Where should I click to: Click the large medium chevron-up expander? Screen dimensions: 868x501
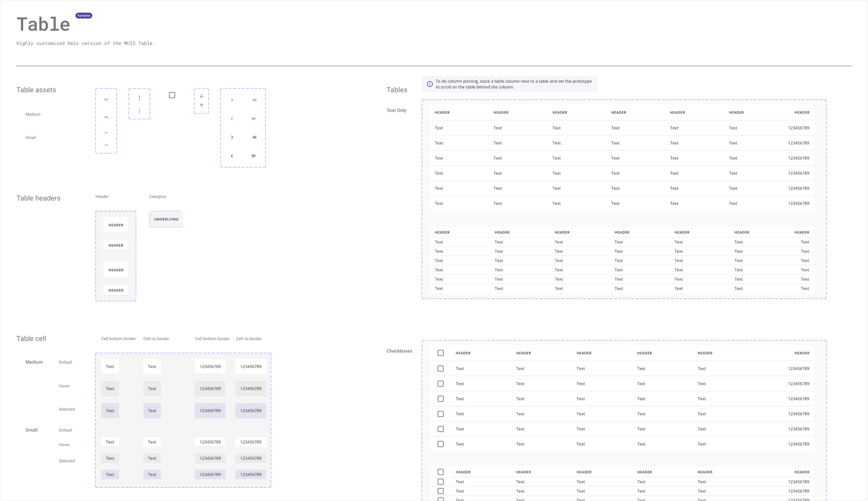tap(106, 117)
